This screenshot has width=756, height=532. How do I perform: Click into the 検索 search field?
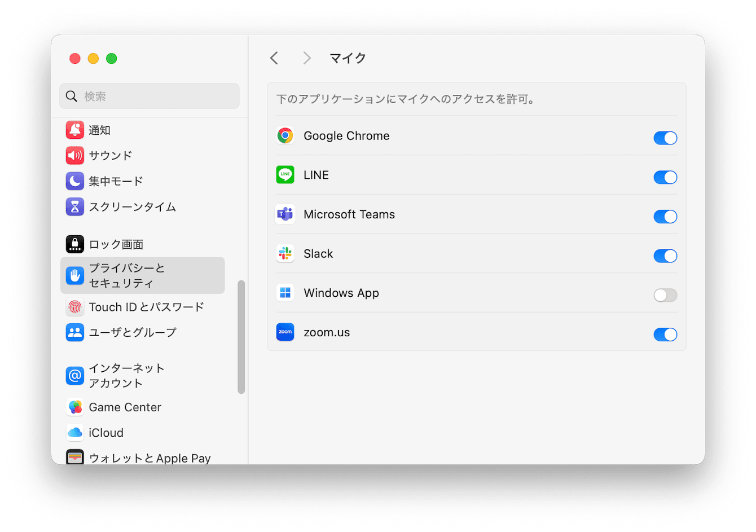point(150,96)
